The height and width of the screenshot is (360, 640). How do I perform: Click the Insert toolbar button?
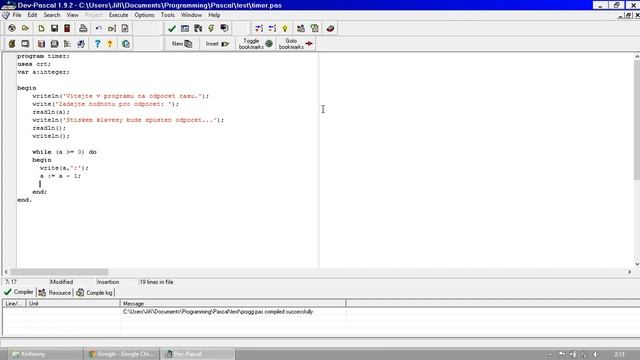pos(217,44)
